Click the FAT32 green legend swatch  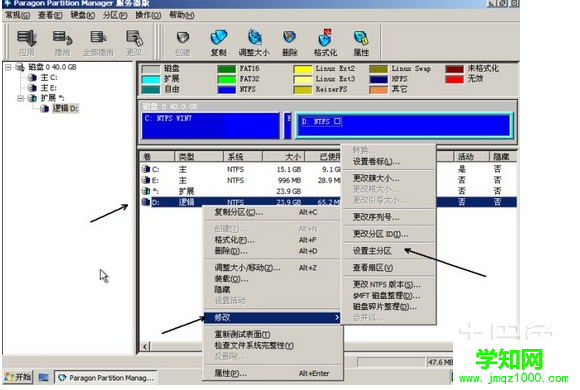click(226, 79)
